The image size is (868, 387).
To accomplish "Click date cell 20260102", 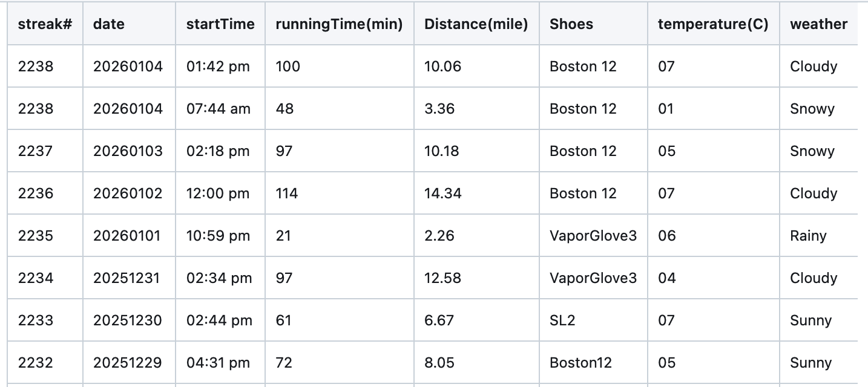I will pos(128,193).
